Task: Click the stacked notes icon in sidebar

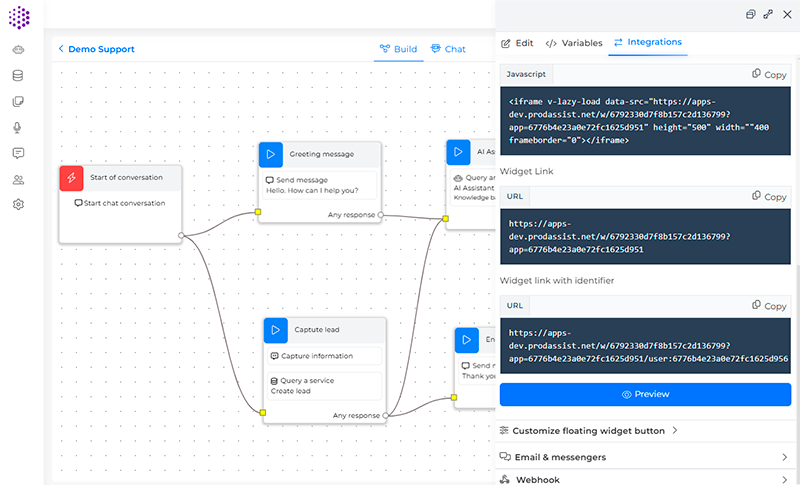Action: [18, 101]
